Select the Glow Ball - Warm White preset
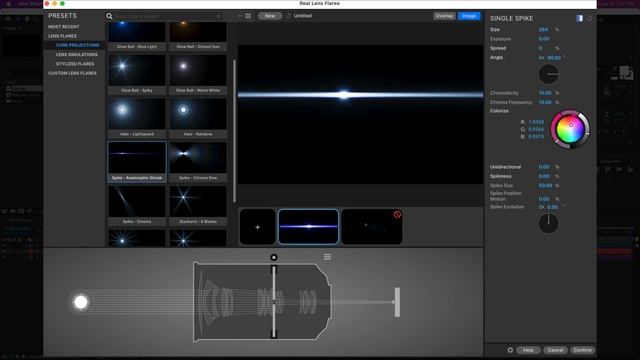 (x=198, y=73)
